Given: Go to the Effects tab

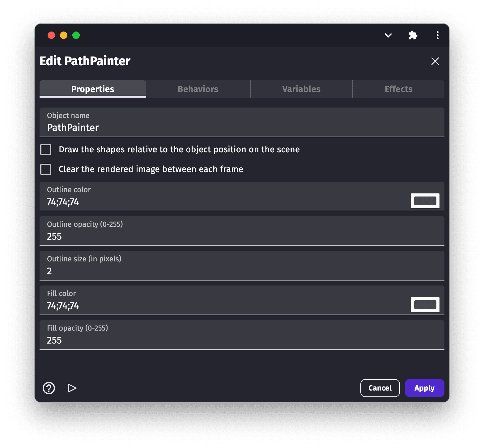Looking at the screenshot, I should tap(398, 89).
